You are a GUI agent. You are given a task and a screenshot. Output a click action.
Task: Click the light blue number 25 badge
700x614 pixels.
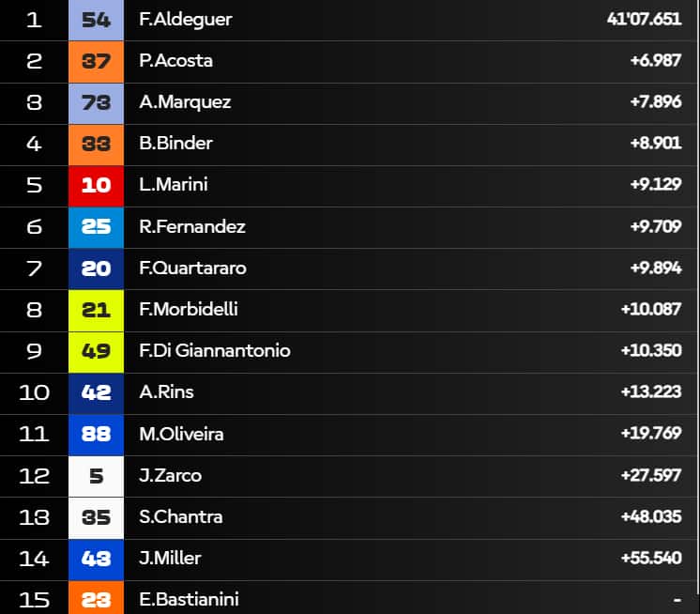(x=96, y=226)
